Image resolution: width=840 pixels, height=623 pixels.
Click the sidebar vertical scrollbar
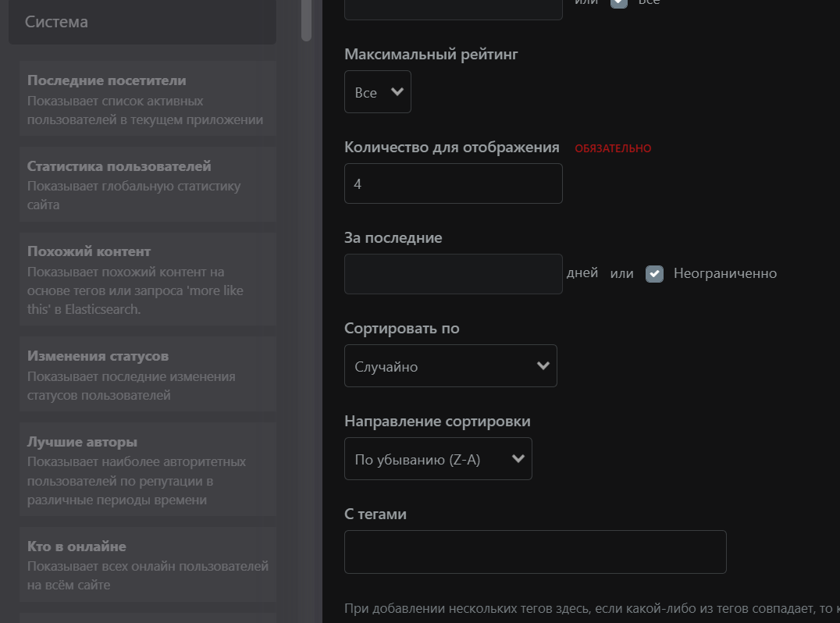307,20
